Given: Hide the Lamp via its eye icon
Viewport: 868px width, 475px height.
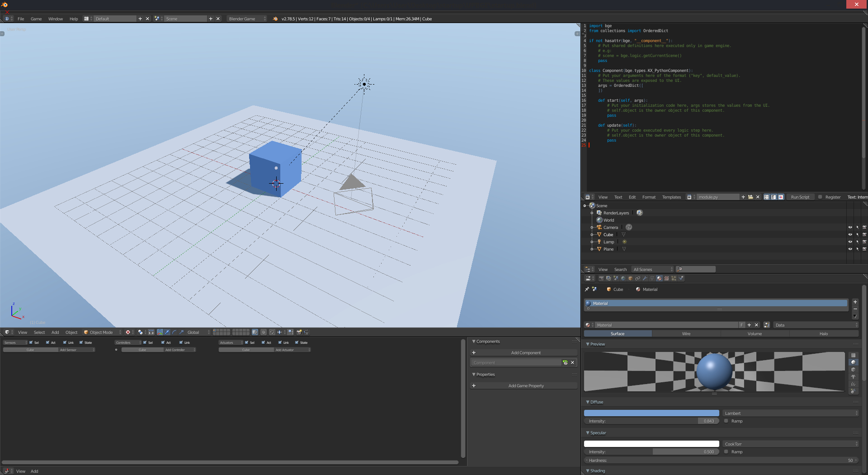Looking at the screenshot, I should click(850, 242).
